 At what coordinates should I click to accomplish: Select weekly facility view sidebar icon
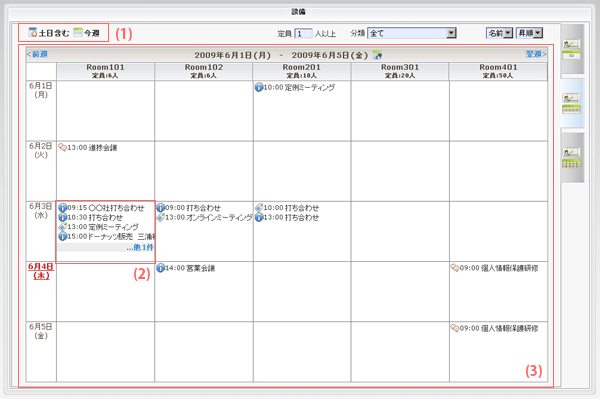(571, 103)
